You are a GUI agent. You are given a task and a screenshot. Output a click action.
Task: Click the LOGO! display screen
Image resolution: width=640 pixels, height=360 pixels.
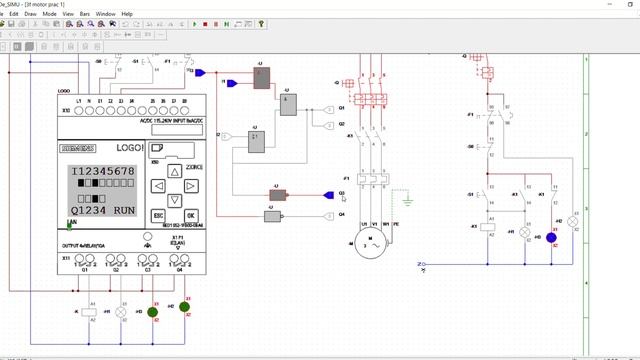102,191
